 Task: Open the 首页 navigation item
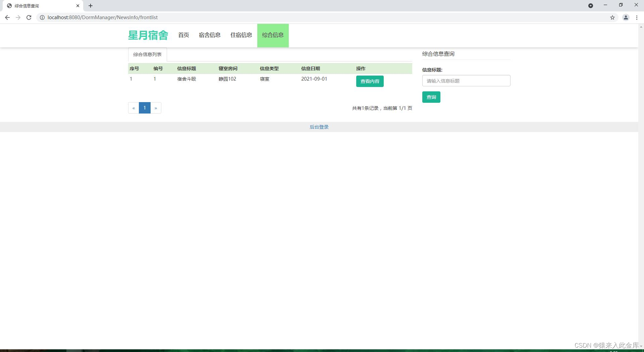[x=183, y=35]
